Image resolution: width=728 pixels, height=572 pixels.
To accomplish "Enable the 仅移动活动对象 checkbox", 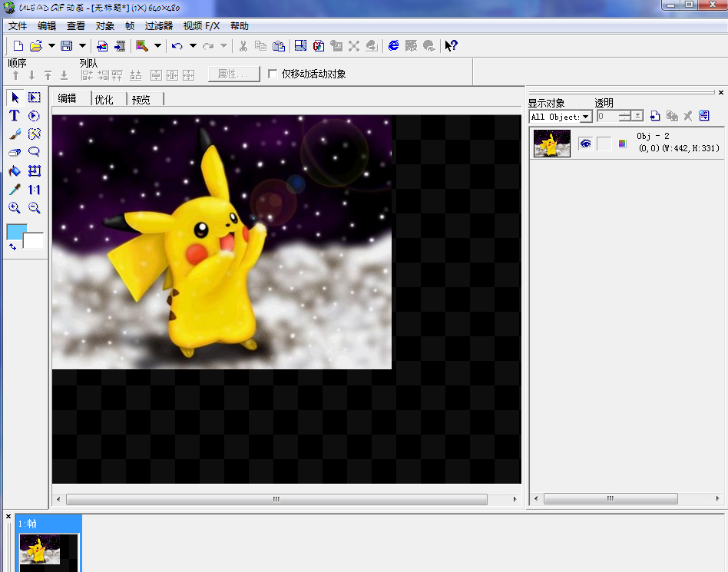I will (x=273, y=74).
